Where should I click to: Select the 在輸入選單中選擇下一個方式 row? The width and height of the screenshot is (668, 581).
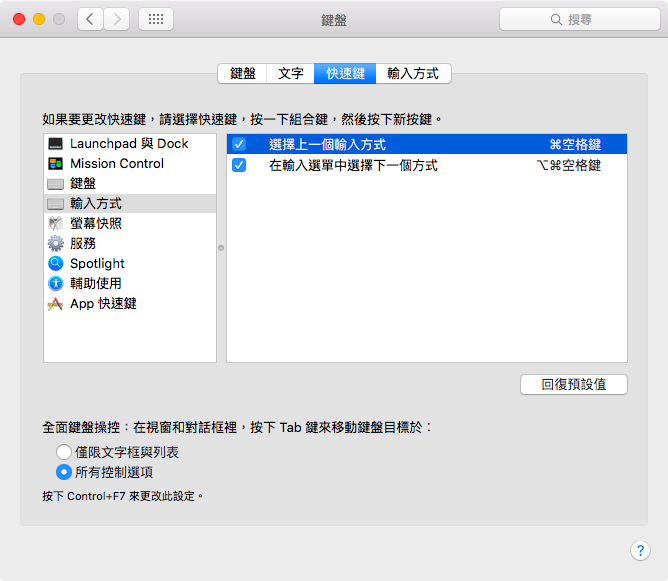(x=427, y=165)
